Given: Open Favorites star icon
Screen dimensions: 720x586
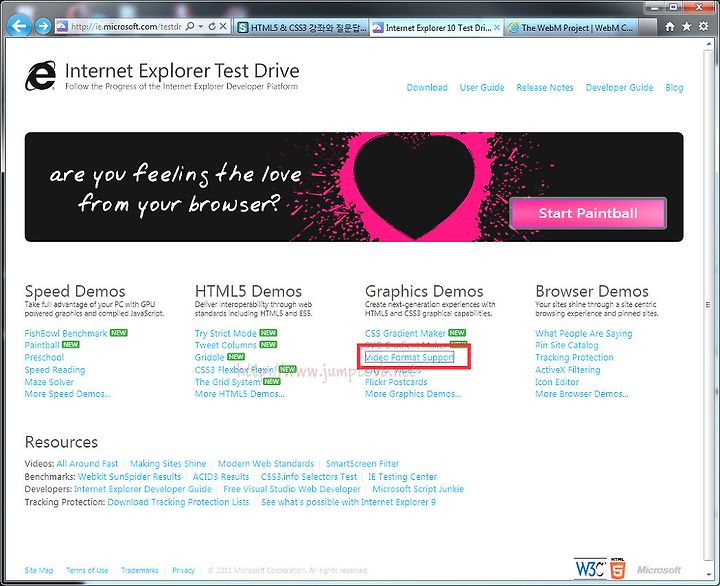Looking at the screenshot, I should (686, 27).
